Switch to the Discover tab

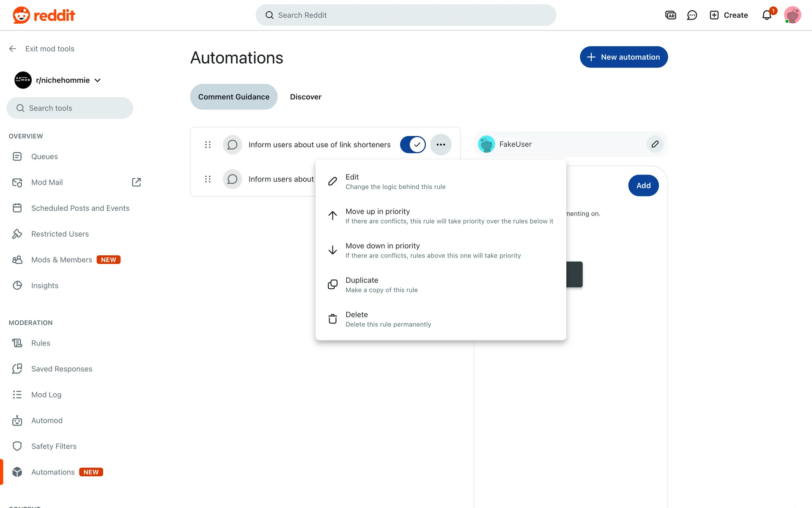click(x=305, y=97)
